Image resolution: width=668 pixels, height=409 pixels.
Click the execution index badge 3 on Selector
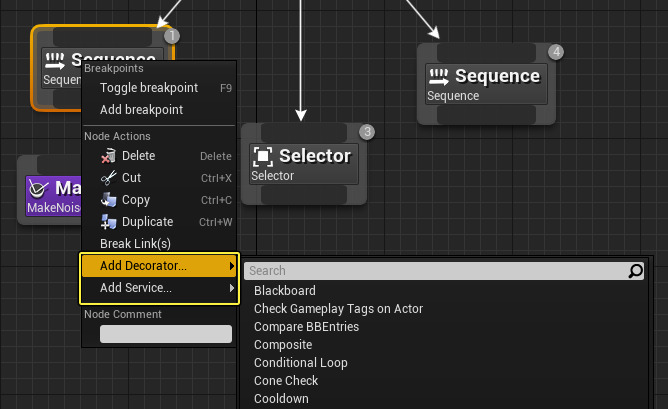(367, 132)
